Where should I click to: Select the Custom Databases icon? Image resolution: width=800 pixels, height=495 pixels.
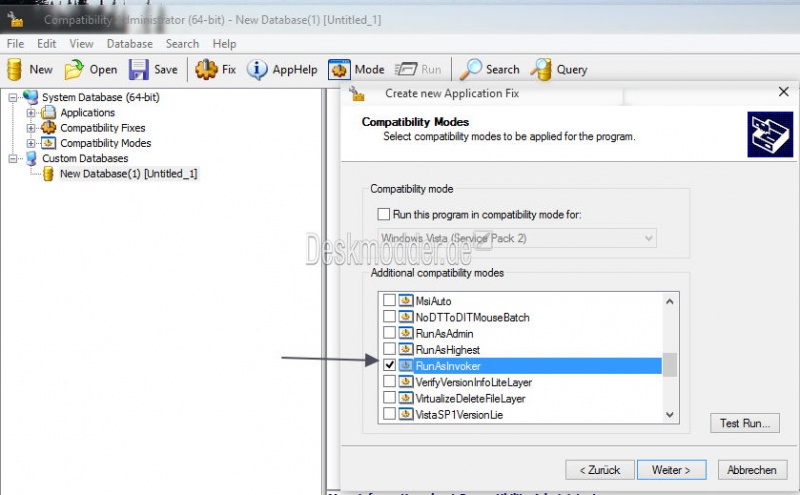pyautogui.click(x=31, y=158)
